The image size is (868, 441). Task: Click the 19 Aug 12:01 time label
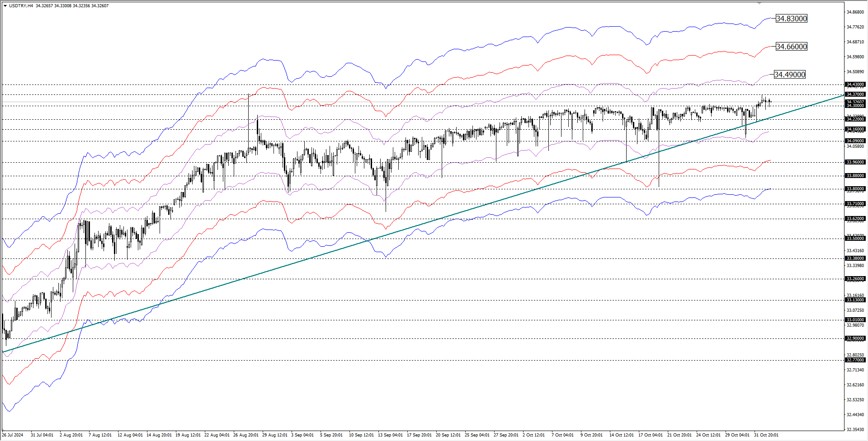188,435
